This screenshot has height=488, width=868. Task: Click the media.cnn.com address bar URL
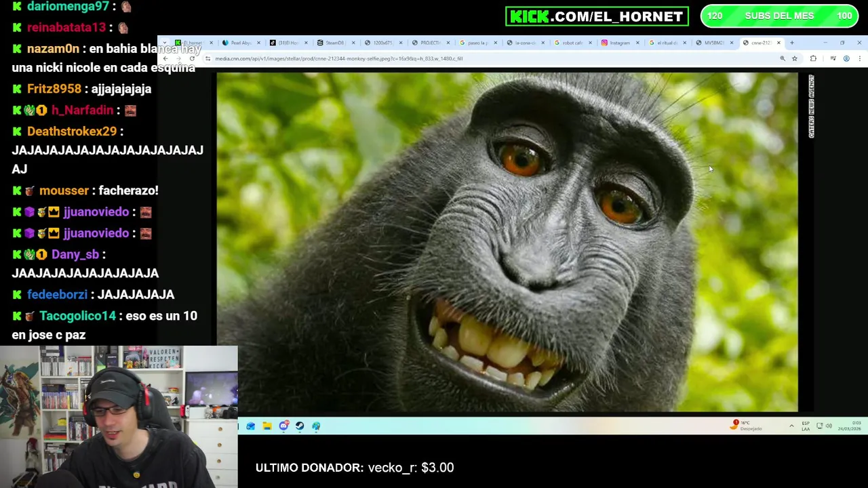(x=338, y=58)
